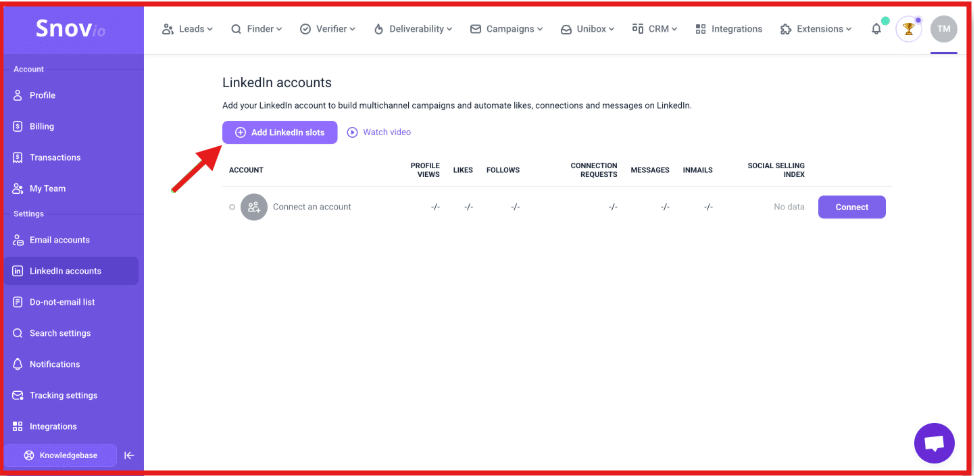
Task: Click the Billing dollar icon in sidebar
Action: [18, 126]
